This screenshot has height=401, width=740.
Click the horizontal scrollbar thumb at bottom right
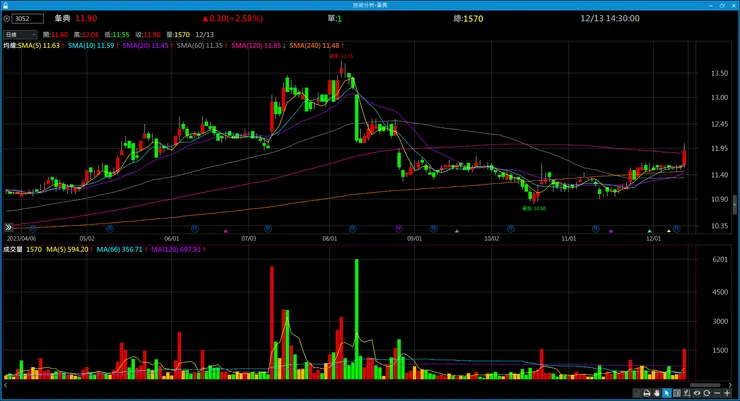tap(705, 385)
